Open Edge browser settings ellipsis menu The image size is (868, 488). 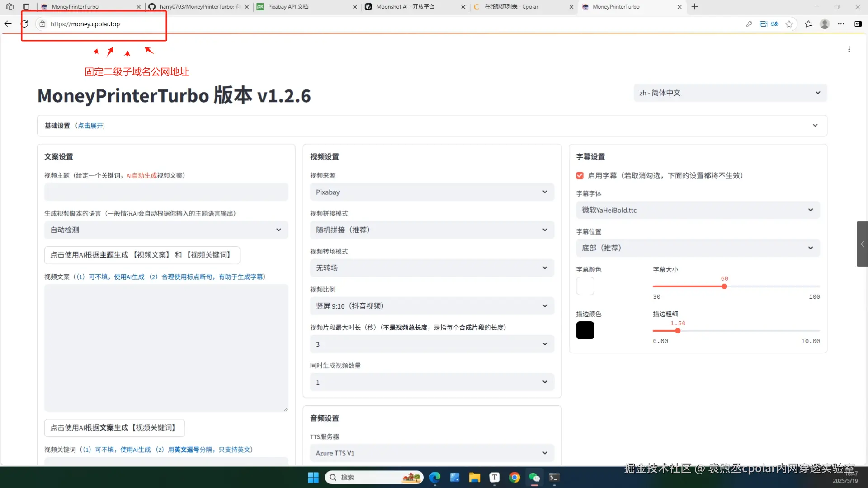841,24
